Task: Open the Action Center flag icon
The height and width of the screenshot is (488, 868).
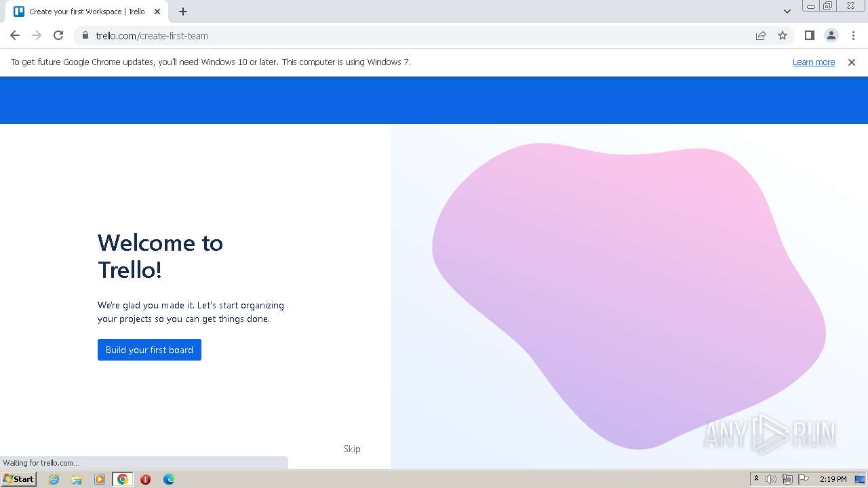Action: click(804, 479)
